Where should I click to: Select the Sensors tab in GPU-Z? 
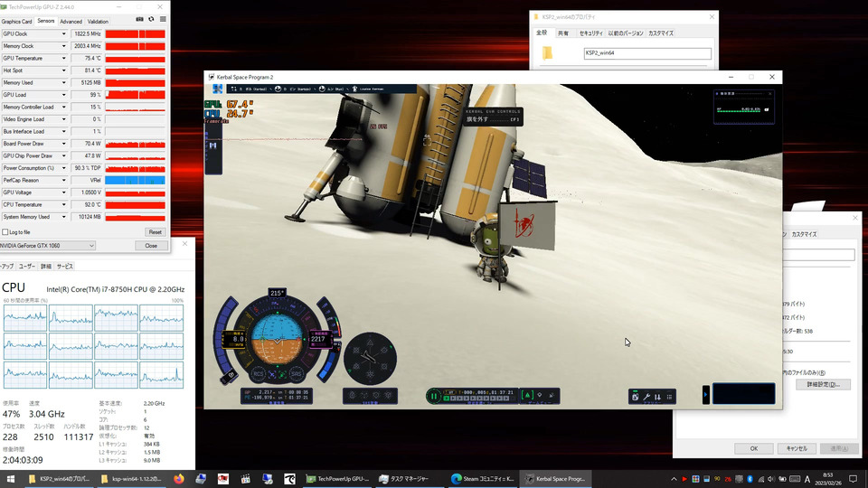46,21
